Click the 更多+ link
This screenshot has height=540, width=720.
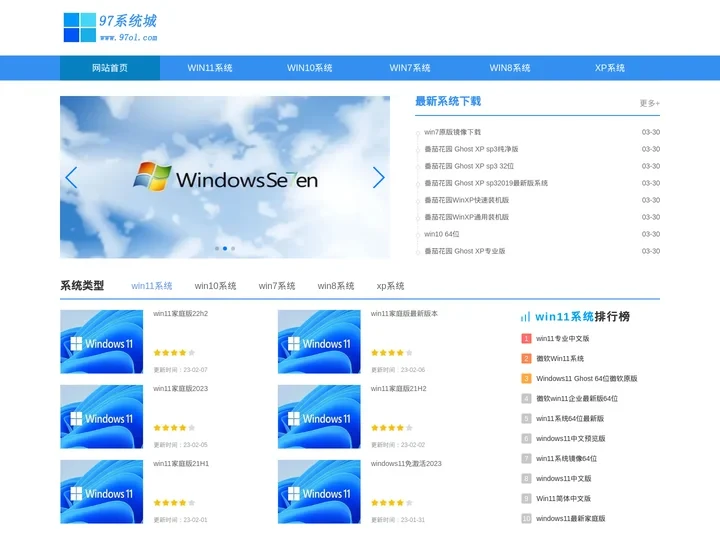650,103
